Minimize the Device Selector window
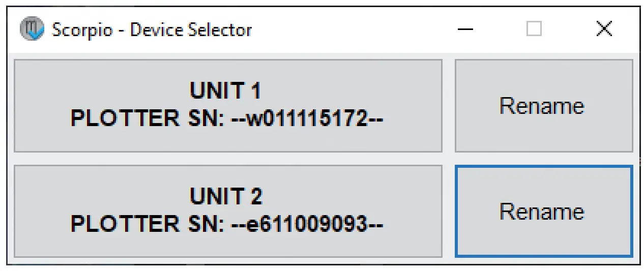This screenshot has width=644, height=271. coord(465,29)
